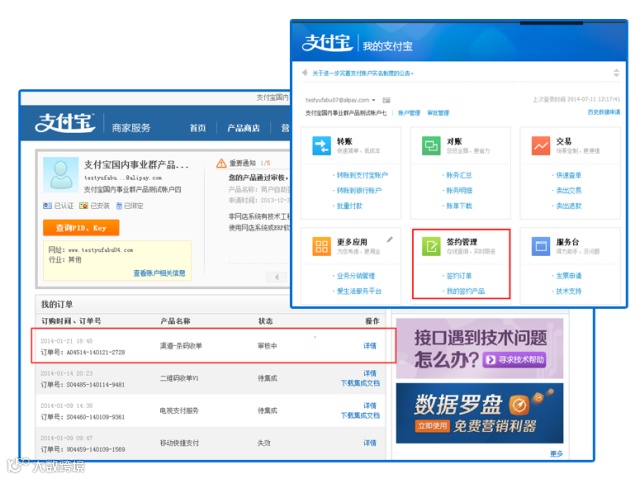Click the orange 重要通知 warning icon

221,163
